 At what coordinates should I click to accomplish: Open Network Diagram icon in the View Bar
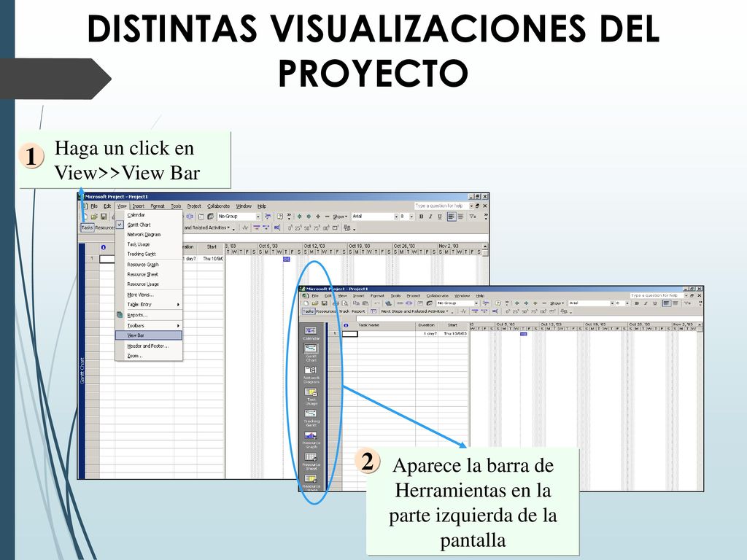[311, 370]
